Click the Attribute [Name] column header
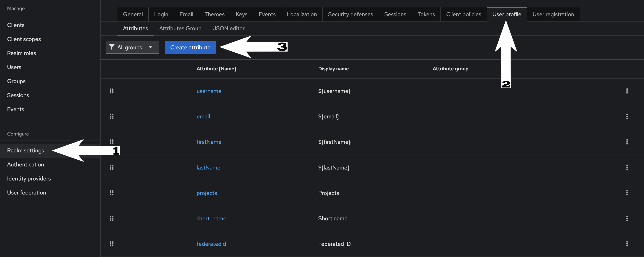The image size is (644, 257). 216,69
